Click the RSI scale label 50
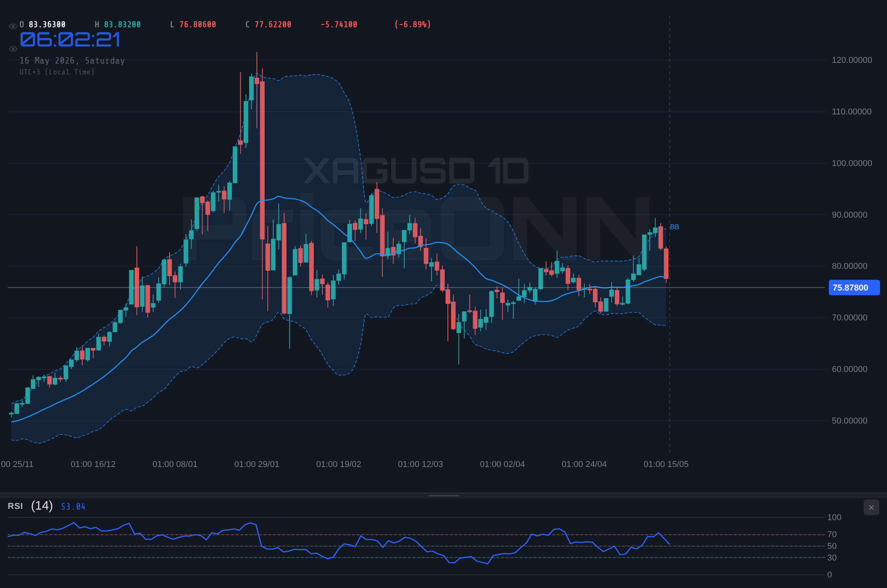 coord(832,546)
